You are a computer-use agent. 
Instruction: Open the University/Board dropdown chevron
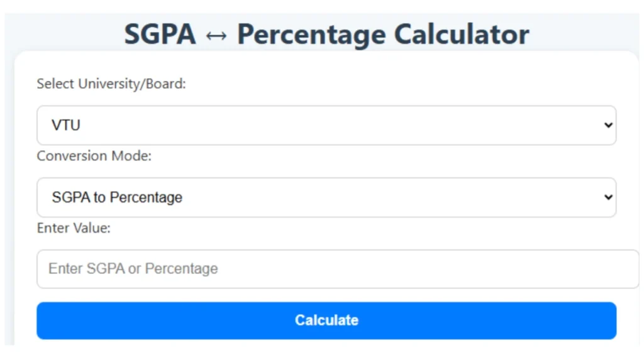(x=608, y=125)
